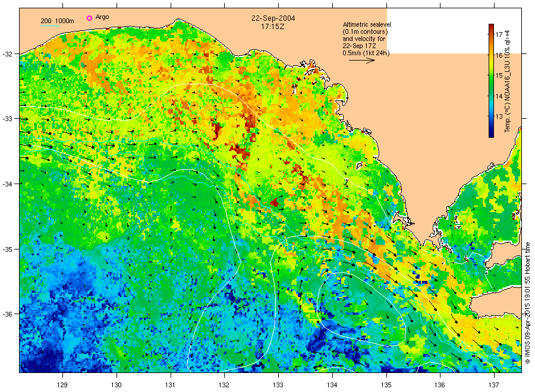Click the 'Argo' legend label
The height and width of the screenshot is (392, 535).
tap(102, 17)
